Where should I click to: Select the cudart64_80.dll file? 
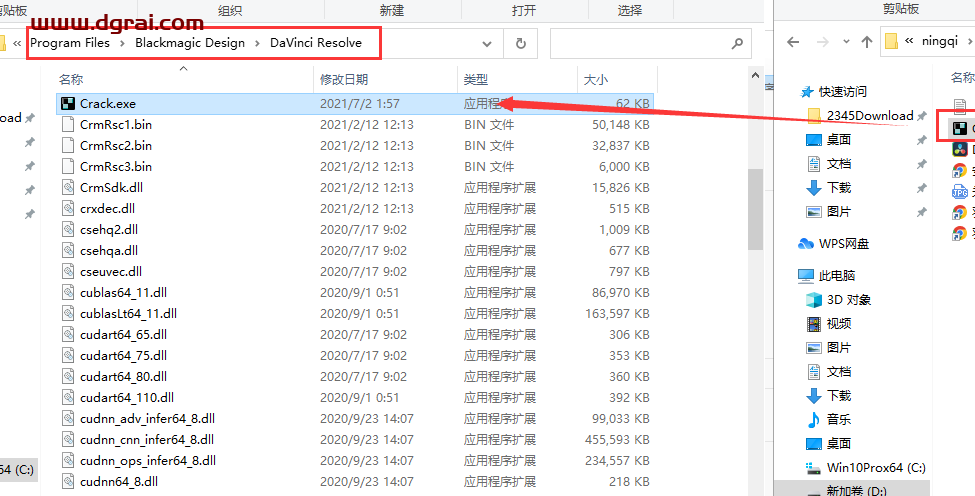[354, 377]
